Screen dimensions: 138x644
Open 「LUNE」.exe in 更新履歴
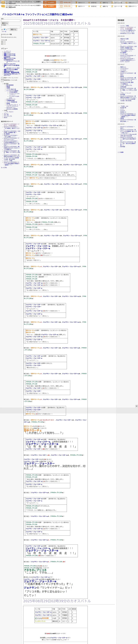pos(124,106)
